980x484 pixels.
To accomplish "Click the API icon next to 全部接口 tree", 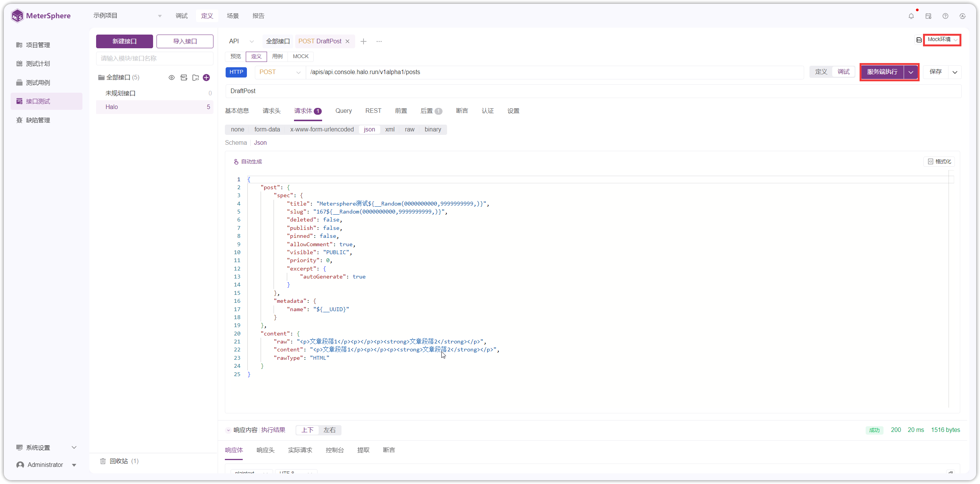I will click(184, 78).
